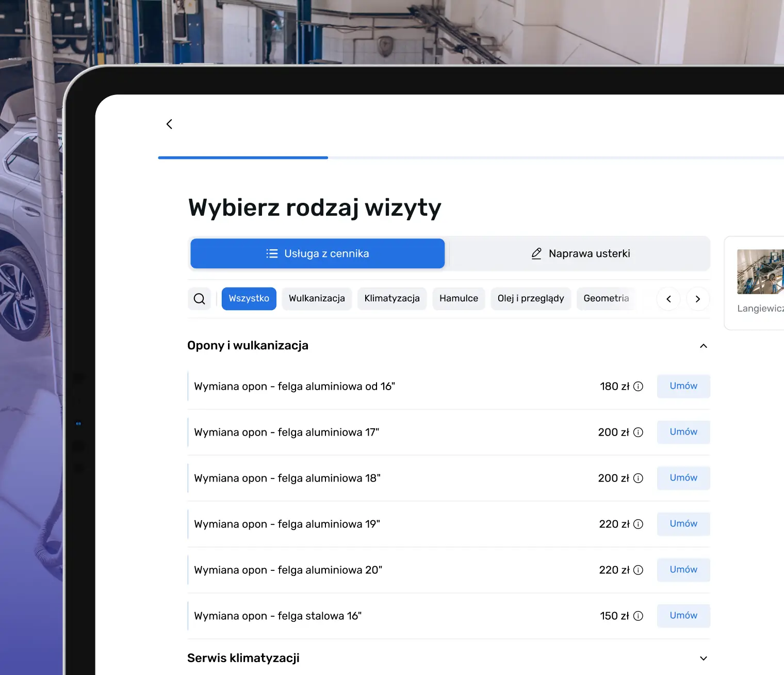Click Umów for felga stalowa 16
The image size is (784, 675).
point(683,616)
